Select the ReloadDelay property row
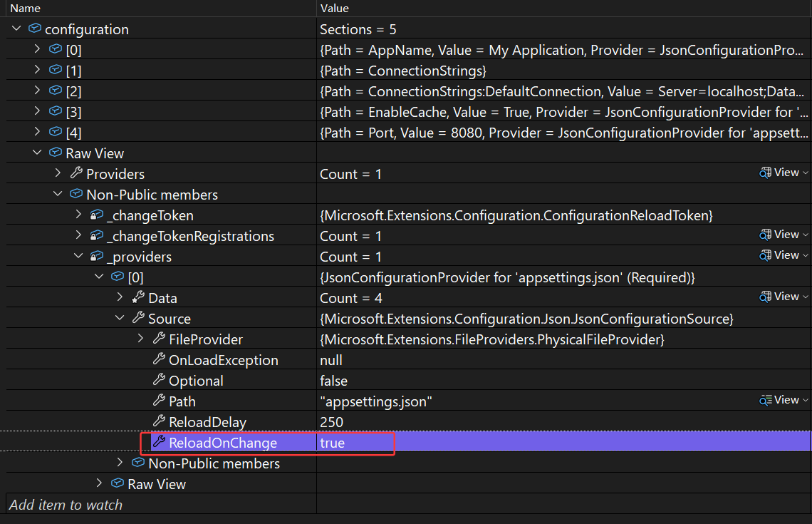The width and height of the screenshot is (812, 524). pyautogui.click(x=207, y=422)
